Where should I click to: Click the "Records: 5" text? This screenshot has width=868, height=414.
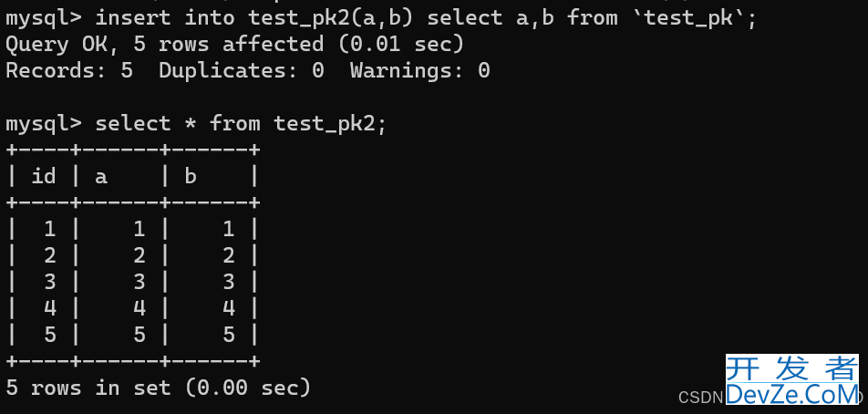pos(69,70)
